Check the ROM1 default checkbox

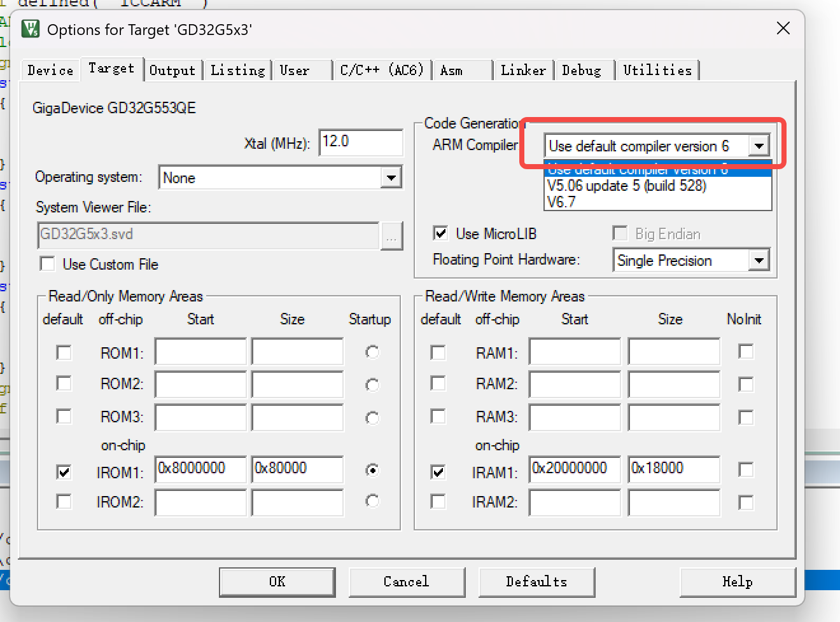coord(64,351)
